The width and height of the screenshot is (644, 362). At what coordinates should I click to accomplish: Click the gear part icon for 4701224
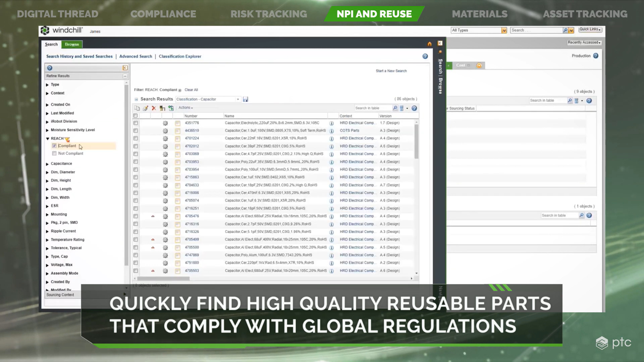tap(165, 138)
